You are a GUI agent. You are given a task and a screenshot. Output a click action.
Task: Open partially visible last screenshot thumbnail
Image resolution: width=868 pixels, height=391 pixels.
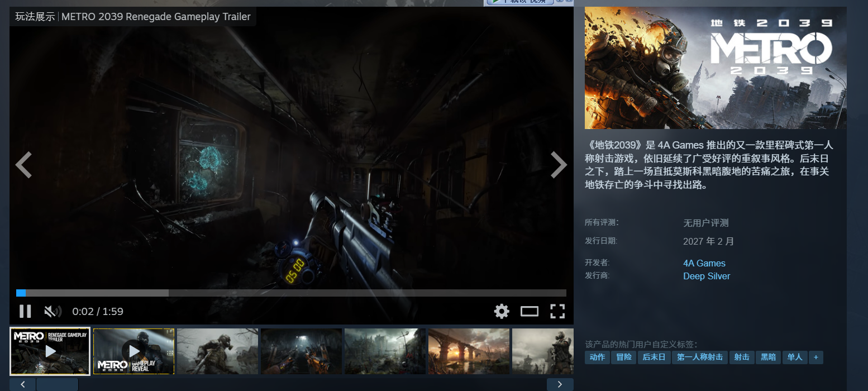tap(543, 351)
